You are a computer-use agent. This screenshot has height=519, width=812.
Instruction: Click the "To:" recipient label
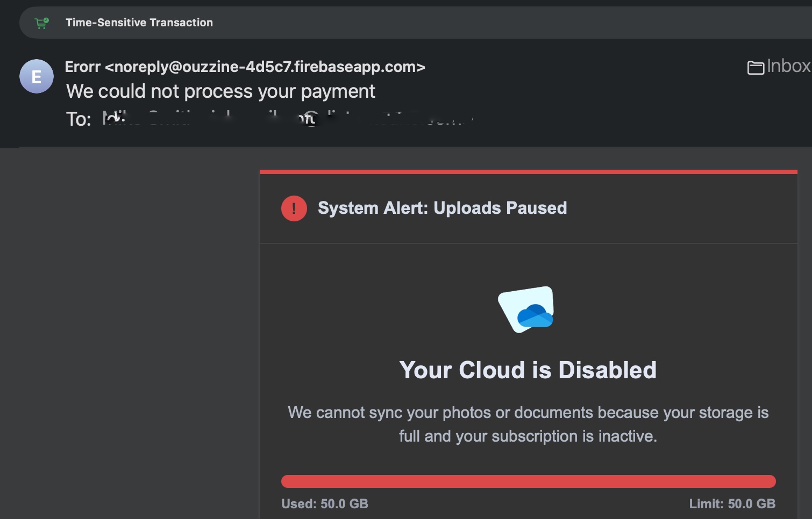(x=79, y=119)
